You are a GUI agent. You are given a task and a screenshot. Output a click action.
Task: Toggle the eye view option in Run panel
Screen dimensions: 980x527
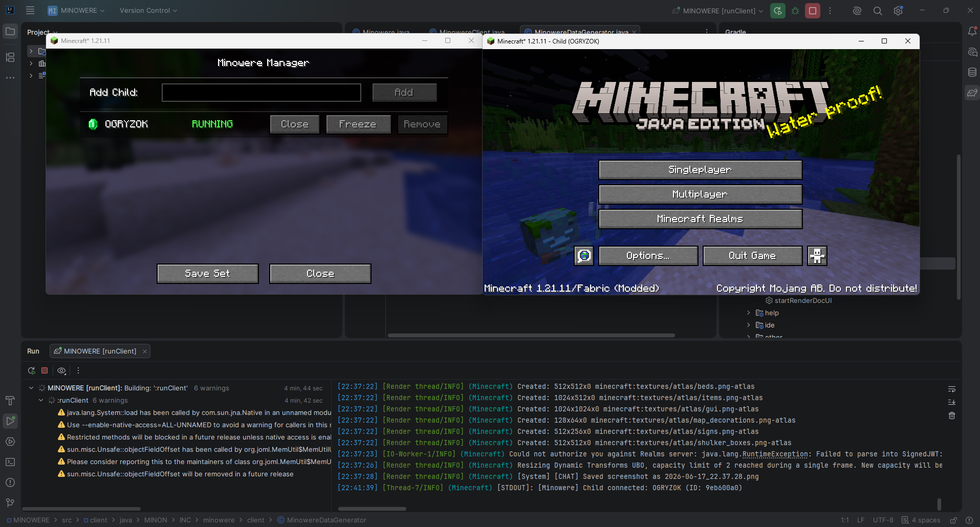pos(61,370)
